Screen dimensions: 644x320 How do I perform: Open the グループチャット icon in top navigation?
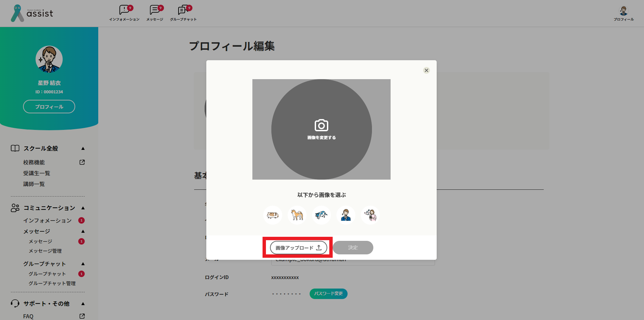pyautogui.click(x=183, y=13)
